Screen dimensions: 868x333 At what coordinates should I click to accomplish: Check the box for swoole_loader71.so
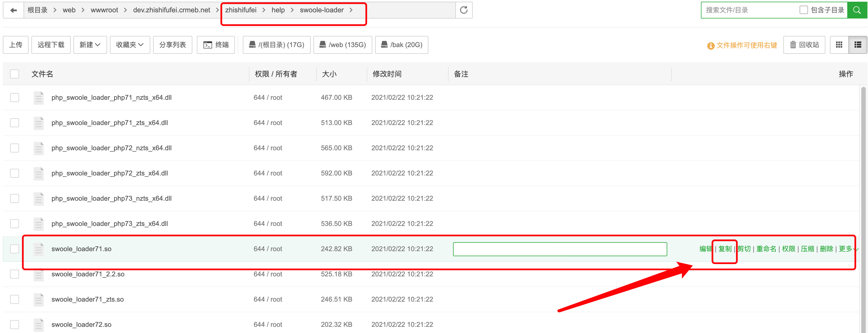[x=15, y=249]
